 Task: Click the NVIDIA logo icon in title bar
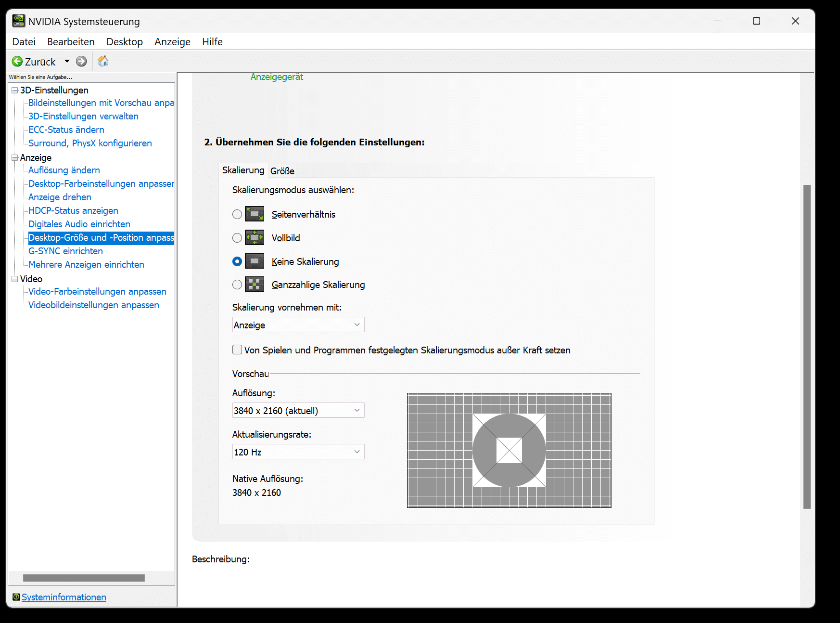[19, 21]
